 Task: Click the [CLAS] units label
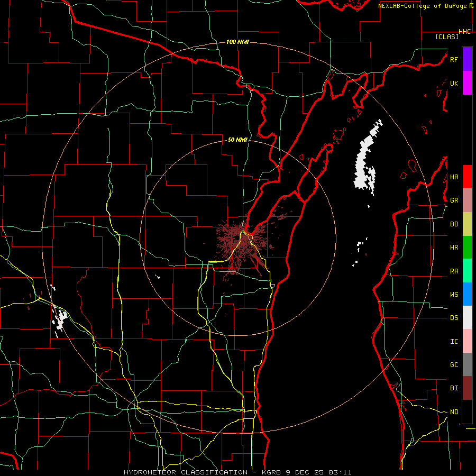(447, 36)
